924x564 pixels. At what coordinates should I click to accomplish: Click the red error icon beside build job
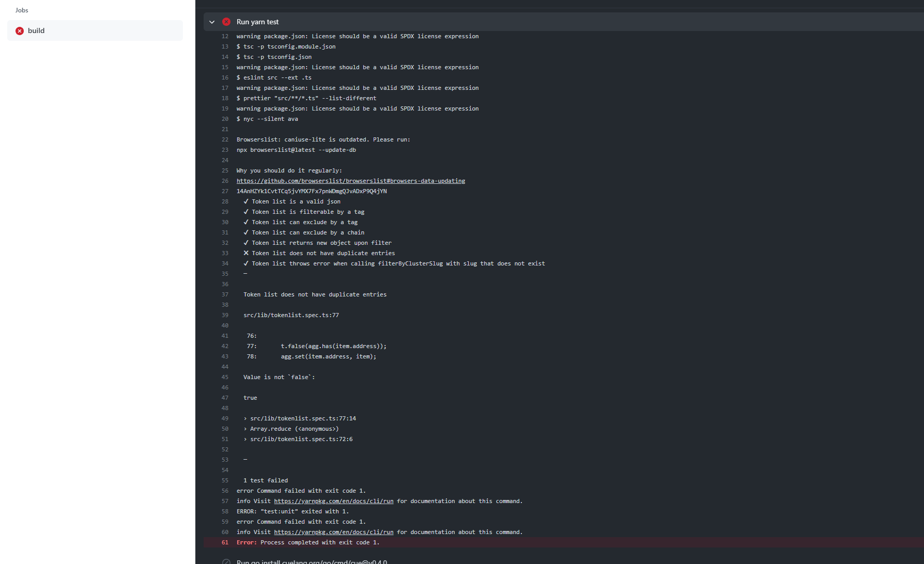19,30
